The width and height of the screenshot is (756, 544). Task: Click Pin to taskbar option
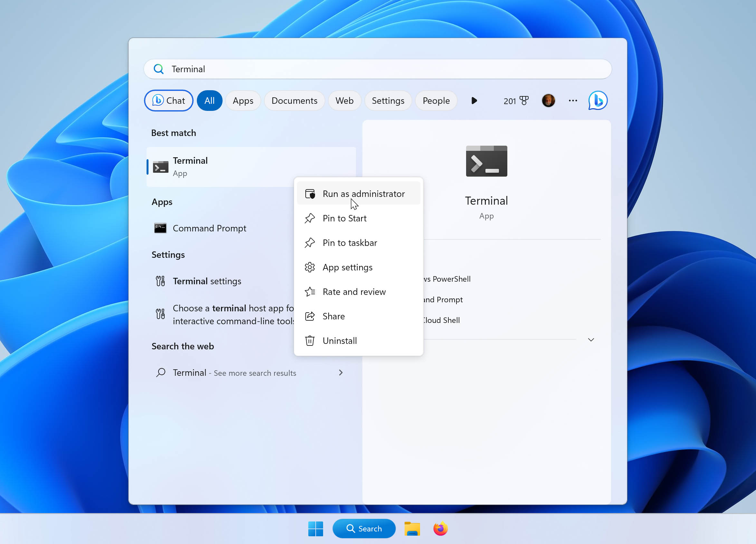pos(350,243)
